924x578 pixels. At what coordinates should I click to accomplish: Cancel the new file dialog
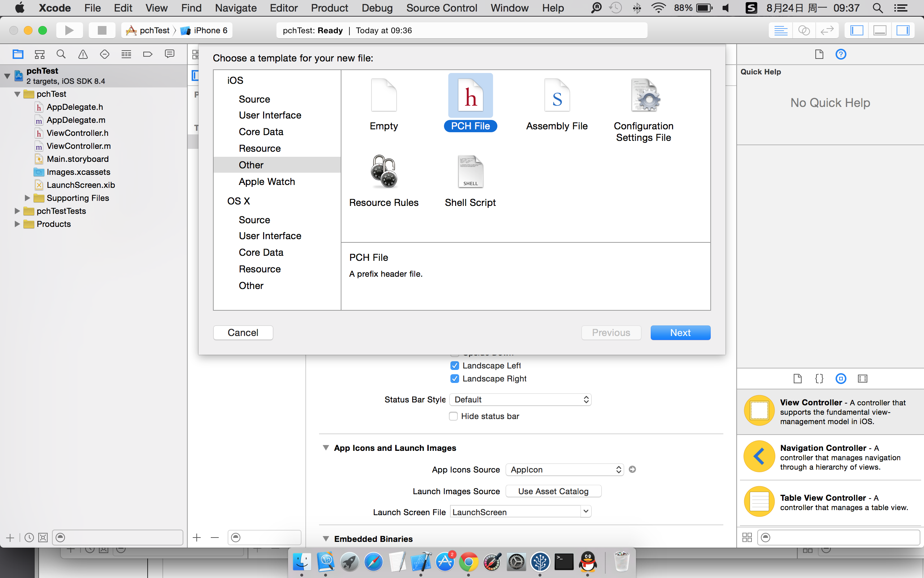pos(243,333)
